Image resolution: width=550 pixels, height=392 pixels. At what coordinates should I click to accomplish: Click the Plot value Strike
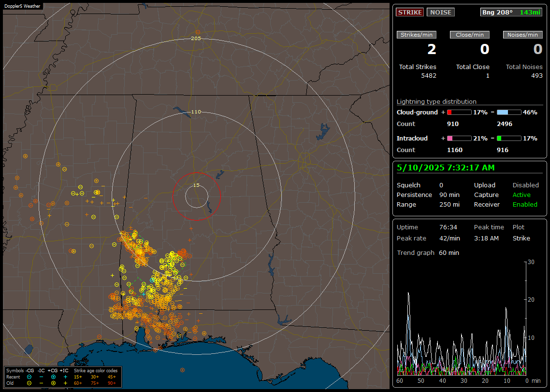(x=521, y=238)
